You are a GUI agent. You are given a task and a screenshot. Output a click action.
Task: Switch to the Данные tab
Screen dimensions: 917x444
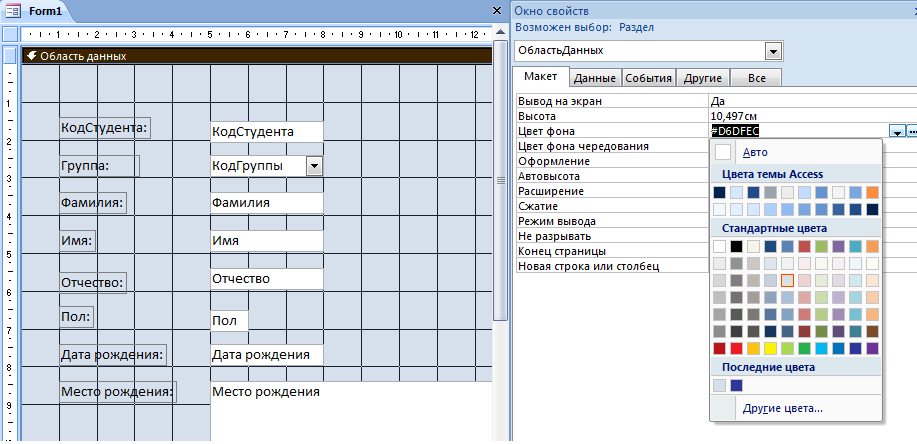tap(595, 78)
